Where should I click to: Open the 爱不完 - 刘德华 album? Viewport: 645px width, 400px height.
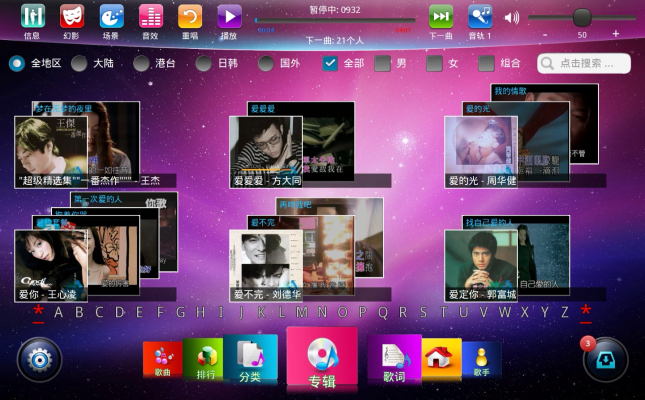(266, 266)
